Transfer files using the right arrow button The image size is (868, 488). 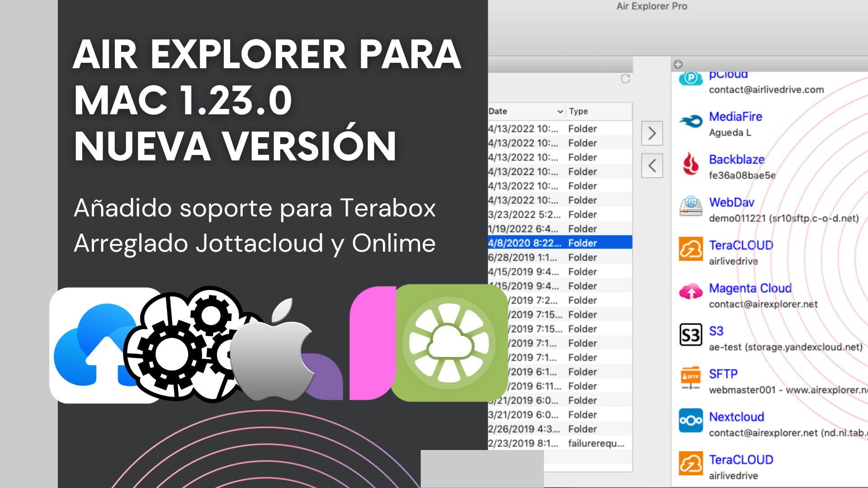point(651,133)
